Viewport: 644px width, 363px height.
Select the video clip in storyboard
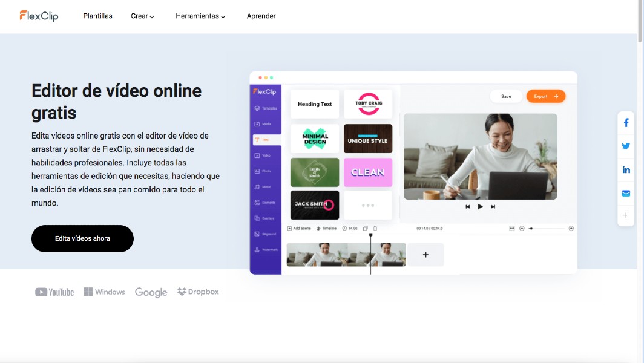point(346,255)
